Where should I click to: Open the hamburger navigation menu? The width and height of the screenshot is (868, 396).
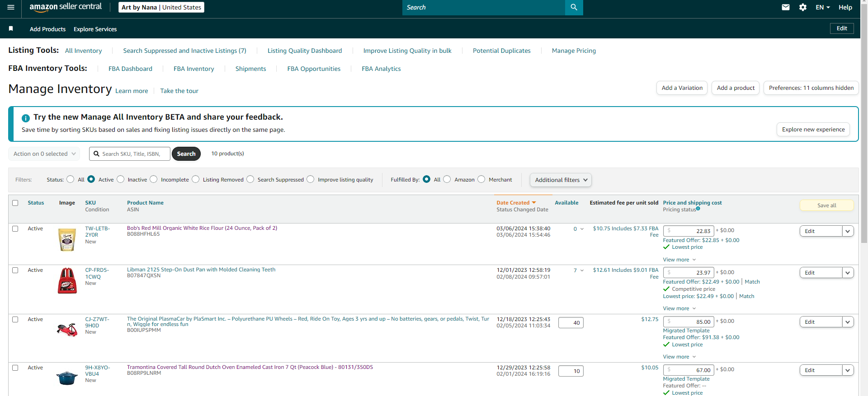pyautogui.click(x=11, y=7)
